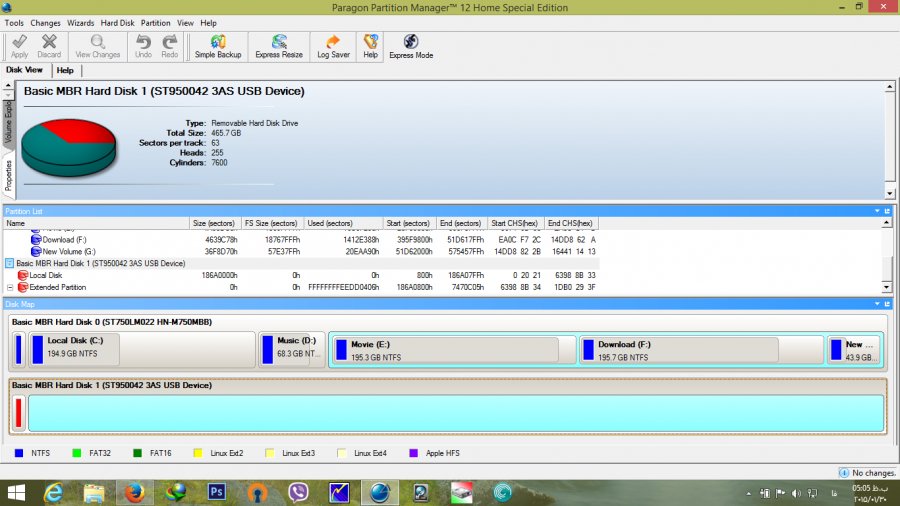The height and width of the screenshot is (506, 900).
Task: Open File Explorer from the taskbar
Action: 94,493
